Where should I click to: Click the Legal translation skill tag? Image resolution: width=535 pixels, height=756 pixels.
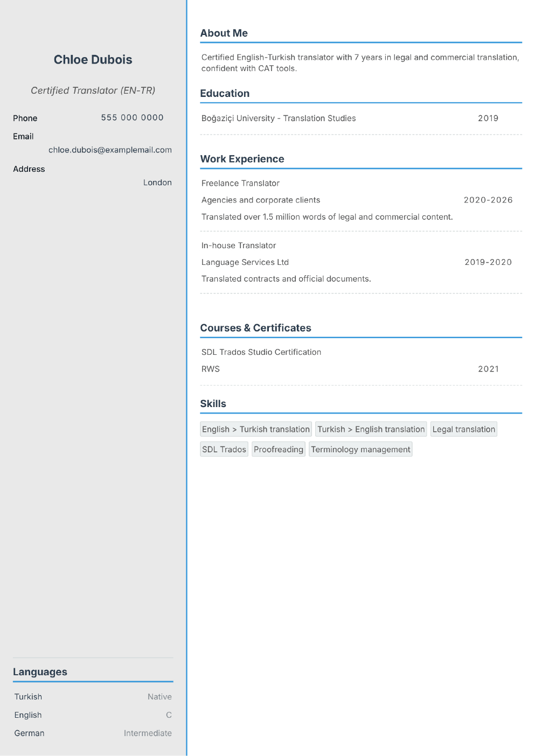point(464,429)
